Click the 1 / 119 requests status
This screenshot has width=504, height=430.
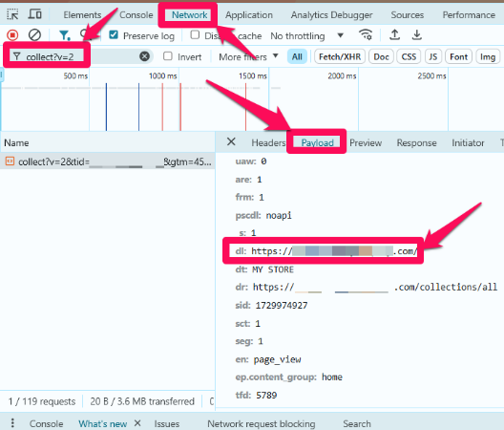pos(42,401)
